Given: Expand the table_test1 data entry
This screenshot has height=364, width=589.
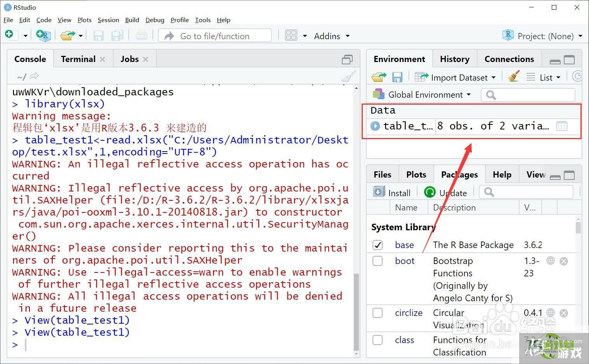Looking at the screenshot, I should click(x=375, y=126).
